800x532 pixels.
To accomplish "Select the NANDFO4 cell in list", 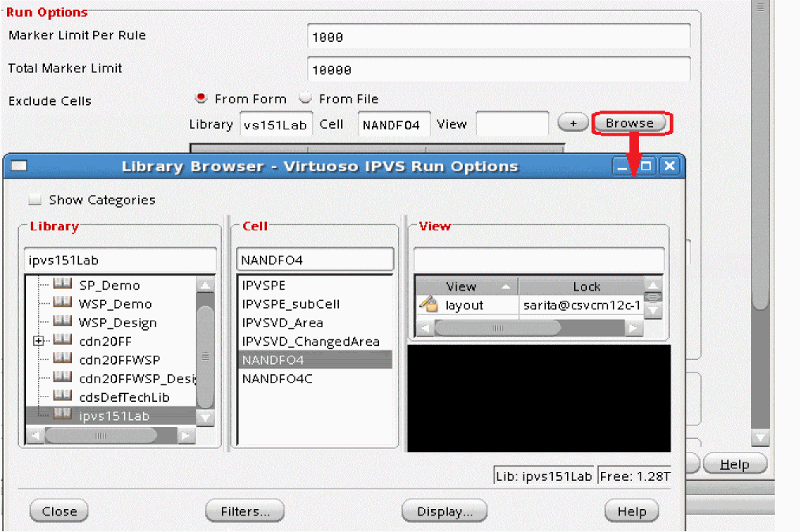I will tap(315, 360).
